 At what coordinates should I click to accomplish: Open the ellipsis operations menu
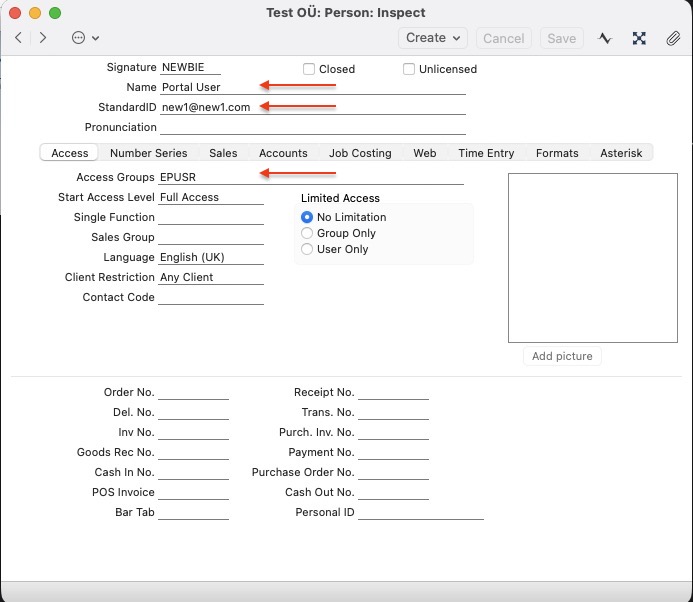click(x=85, y=38)
